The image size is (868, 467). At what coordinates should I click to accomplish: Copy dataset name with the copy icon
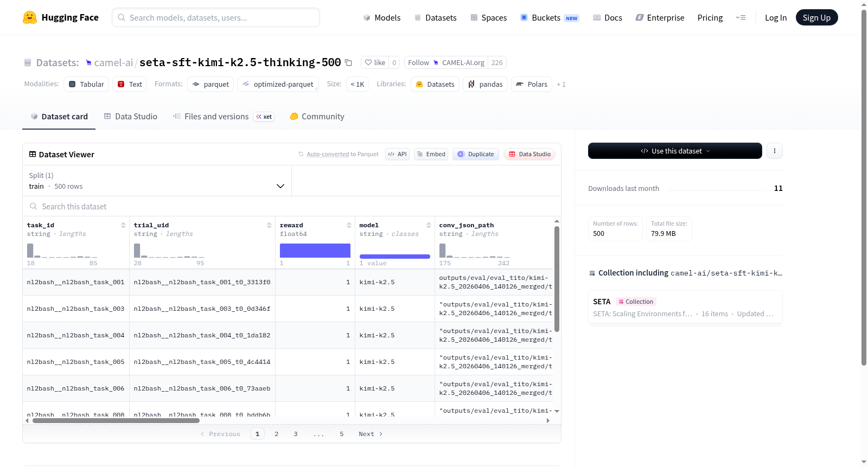point(348,62)
